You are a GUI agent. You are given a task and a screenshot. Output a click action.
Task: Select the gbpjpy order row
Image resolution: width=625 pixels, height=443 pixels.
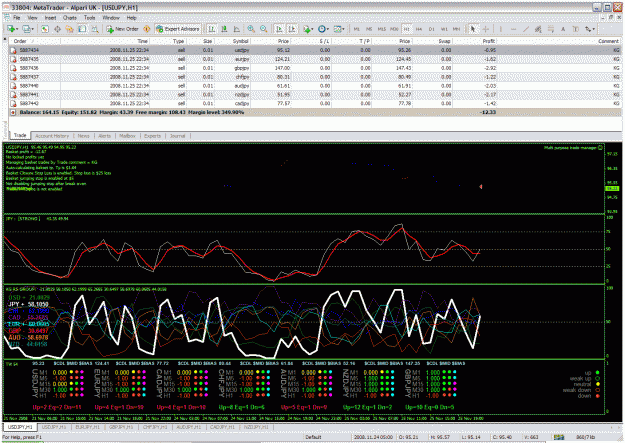coord(315,68)
